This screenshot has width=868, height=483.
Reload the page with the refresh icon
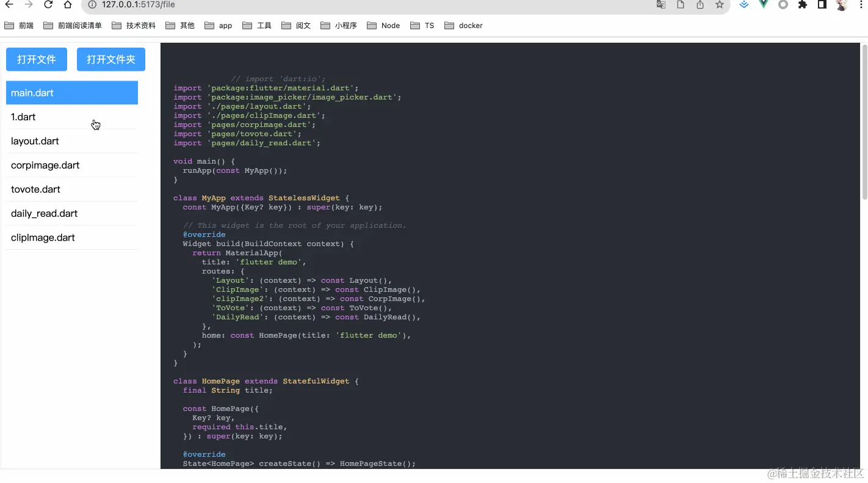click(x=48, y=6)
